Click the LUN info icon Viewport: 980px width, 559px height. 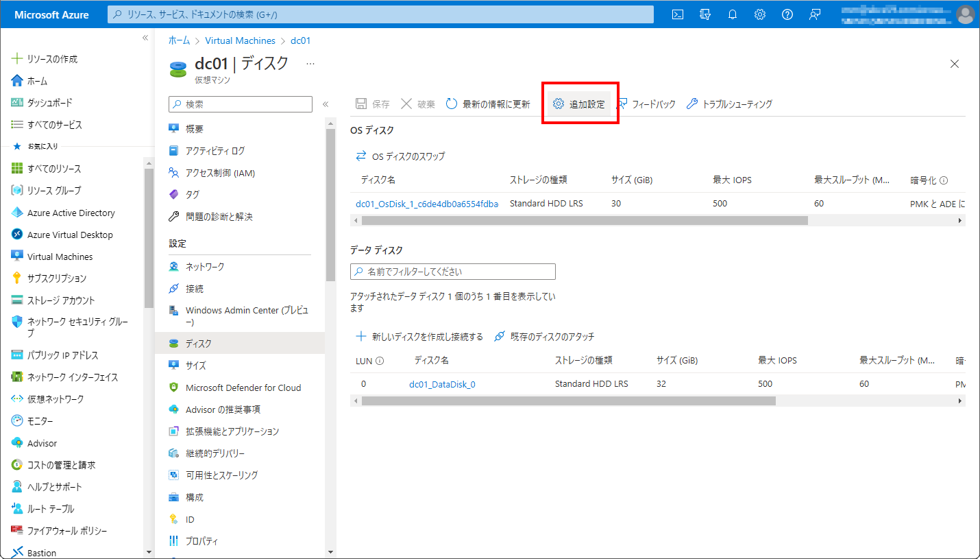click(x=380, y=361)
